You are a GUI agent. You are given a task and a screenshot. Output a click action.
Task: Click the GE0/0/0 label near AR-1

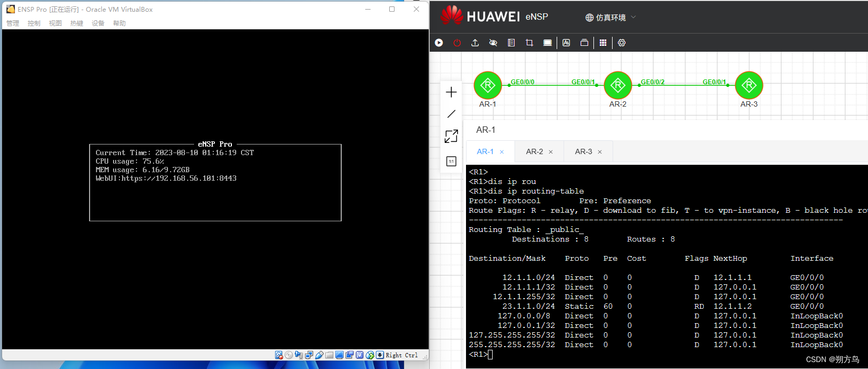523,82
